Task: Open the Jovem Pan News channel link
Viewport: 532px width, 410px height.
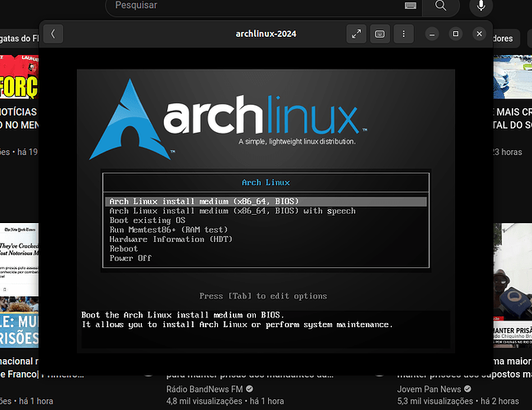Action: pyautogui.click(x=430, y=389)
